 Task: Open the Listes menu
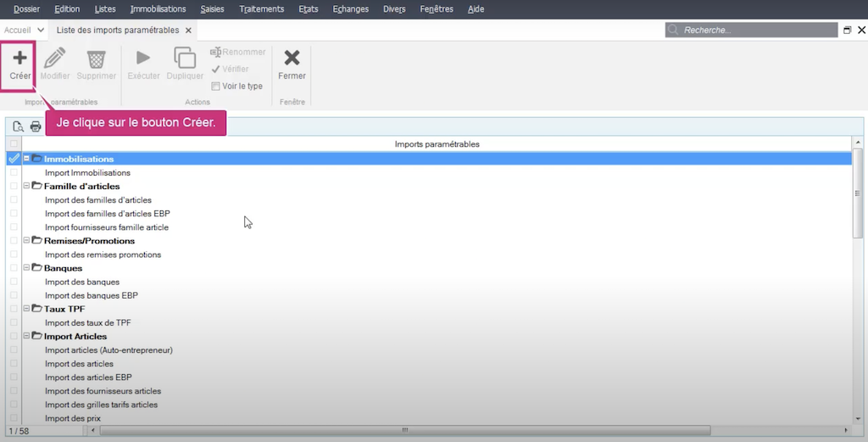coord(105,8)
